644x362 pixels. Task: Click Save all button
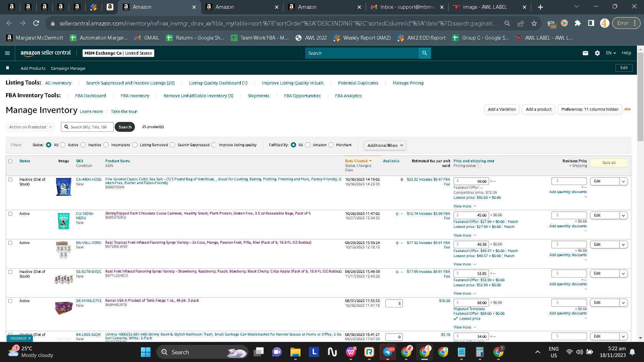(x=609, y=163)
